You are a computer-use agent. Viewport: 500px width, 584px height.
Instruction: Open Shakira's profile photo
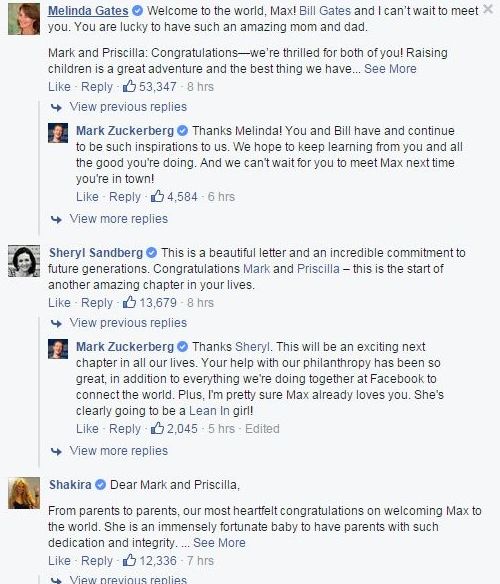24,493
